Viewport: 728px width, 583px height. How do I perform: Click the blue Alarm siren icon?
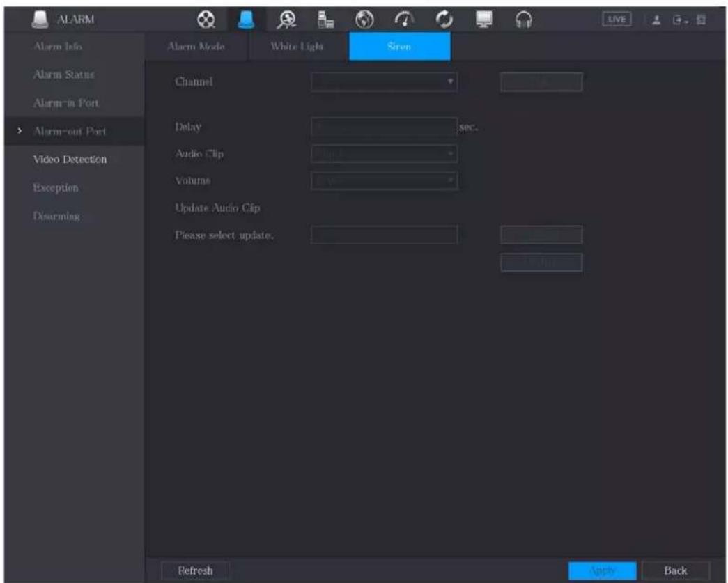[246, 20]
